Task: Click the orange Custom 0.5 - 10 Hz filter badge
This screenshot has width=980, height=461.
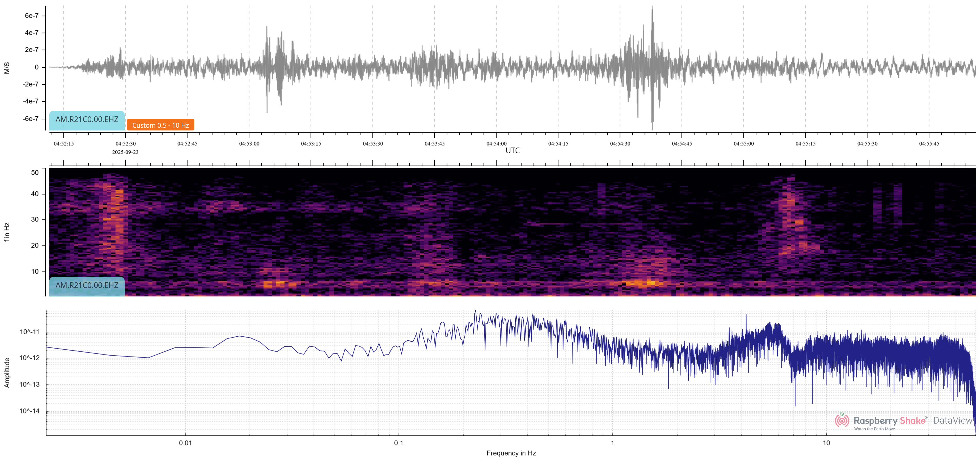Action: tap(160, 125)
